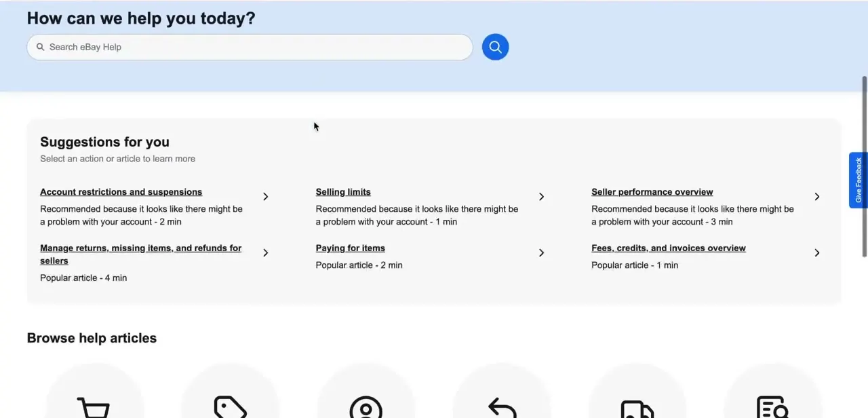Open the Give Feedback side tab

point(859,180)
